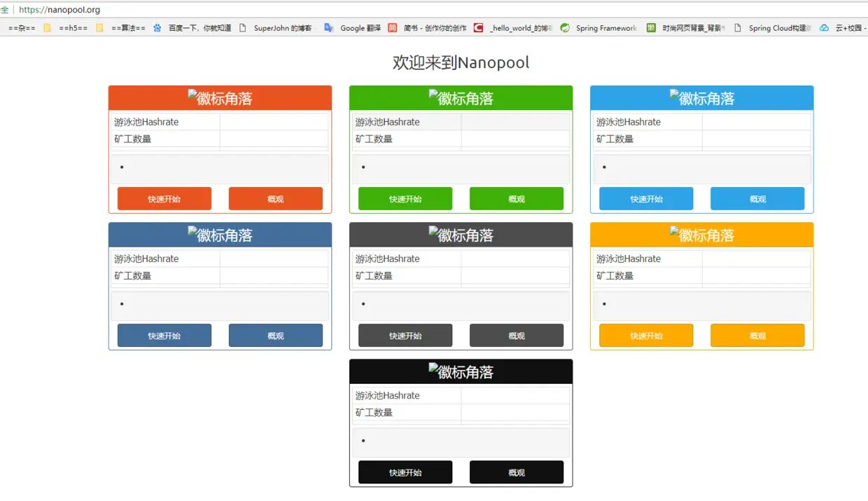Click the broken logo image in the red card

coord(220,98)
